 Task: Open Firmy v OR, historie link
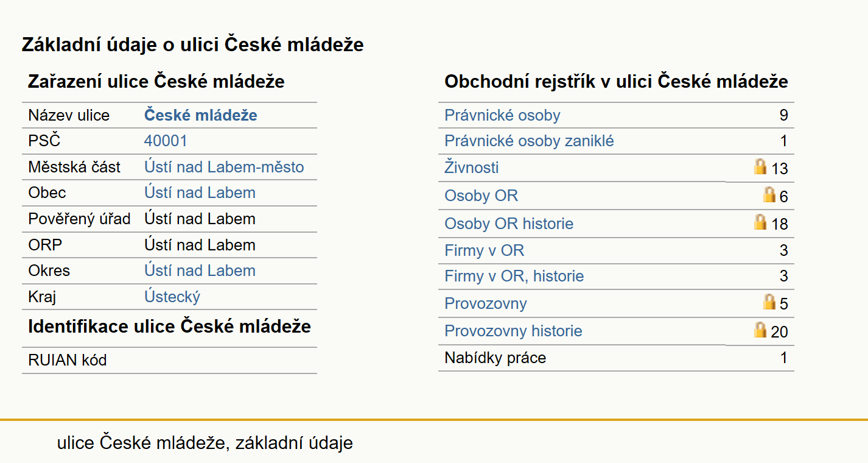click(514, 277)
